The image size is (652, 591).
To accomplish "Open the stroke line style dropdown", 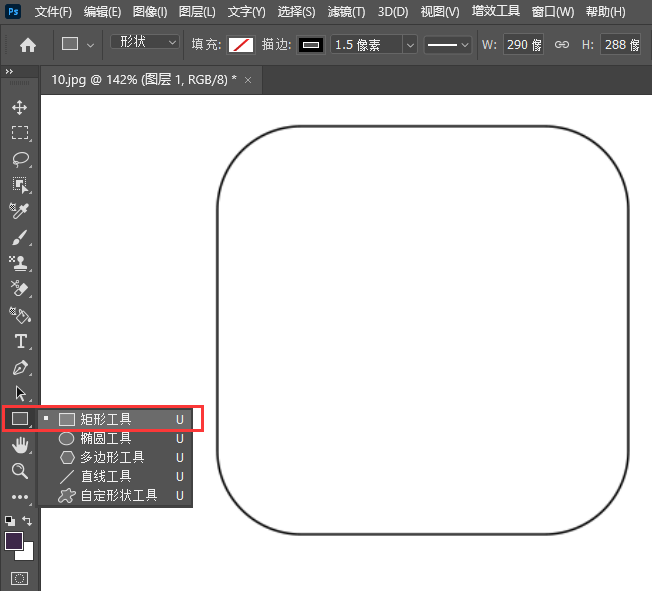I will point(448,45).
